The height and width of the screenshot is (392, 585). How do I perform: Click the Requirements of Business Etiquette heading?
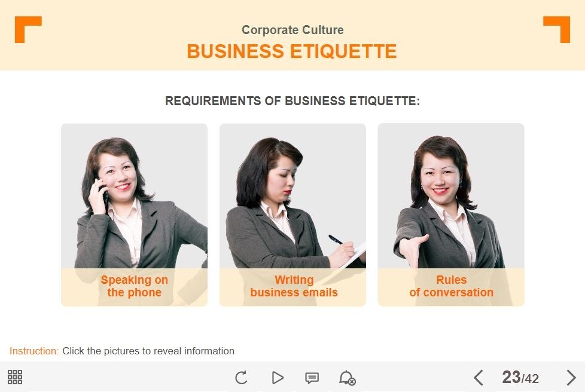coord(292,101)
